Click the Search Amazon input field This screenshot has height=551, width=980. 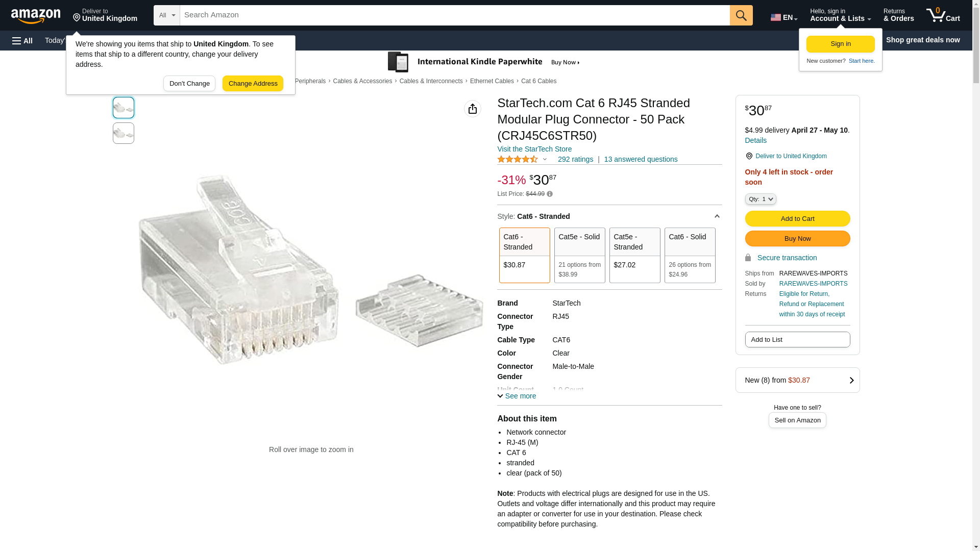454,15
